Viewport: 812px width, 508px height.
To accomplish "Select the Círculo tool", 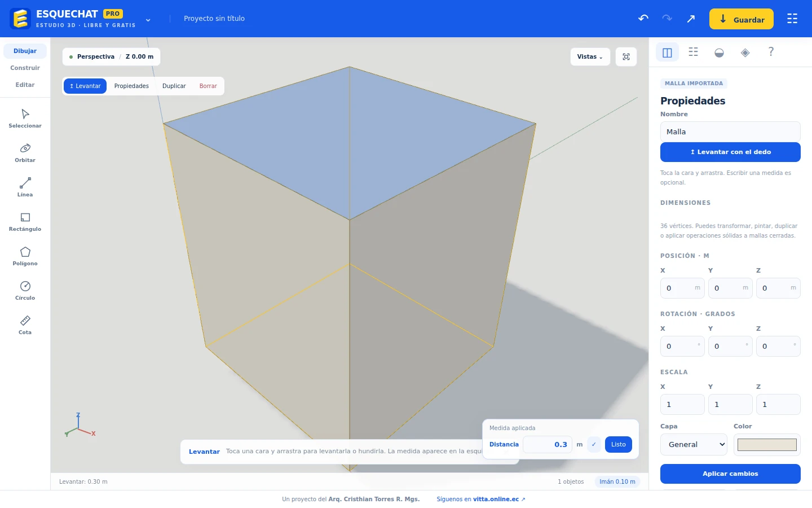I will pyautogui.click(x=25, y=291).
